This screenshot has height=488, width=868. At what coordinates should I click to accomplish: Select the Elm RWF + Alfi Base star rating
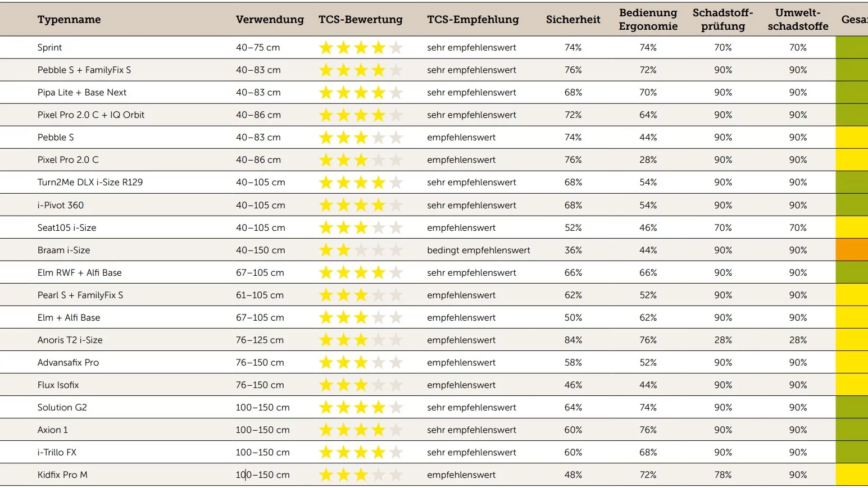tap(361, 272)
